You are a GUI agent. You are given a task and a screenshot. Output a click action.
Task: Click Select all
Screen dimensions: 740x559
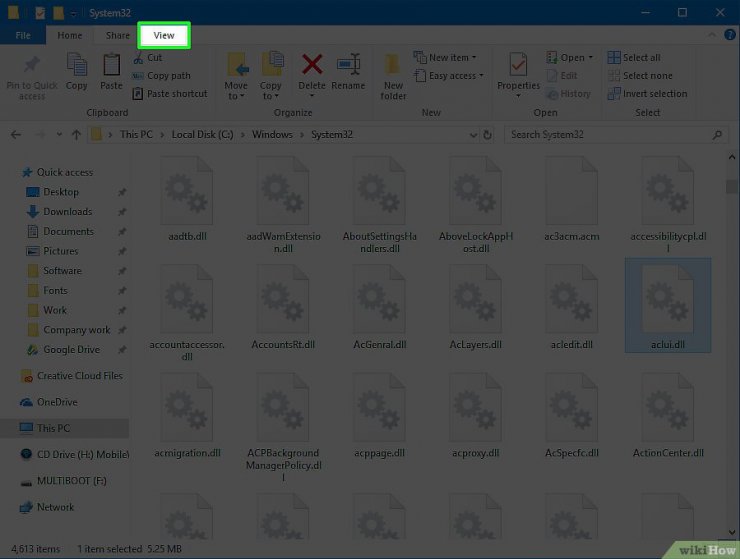(x=634, y=58)
